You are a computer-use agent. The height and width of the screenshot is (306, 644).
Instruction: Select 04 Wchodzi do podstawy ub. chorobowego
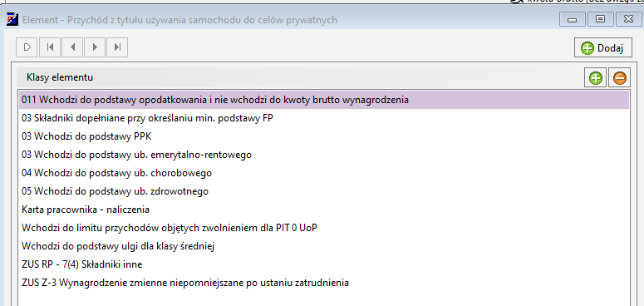pos(323,173)
